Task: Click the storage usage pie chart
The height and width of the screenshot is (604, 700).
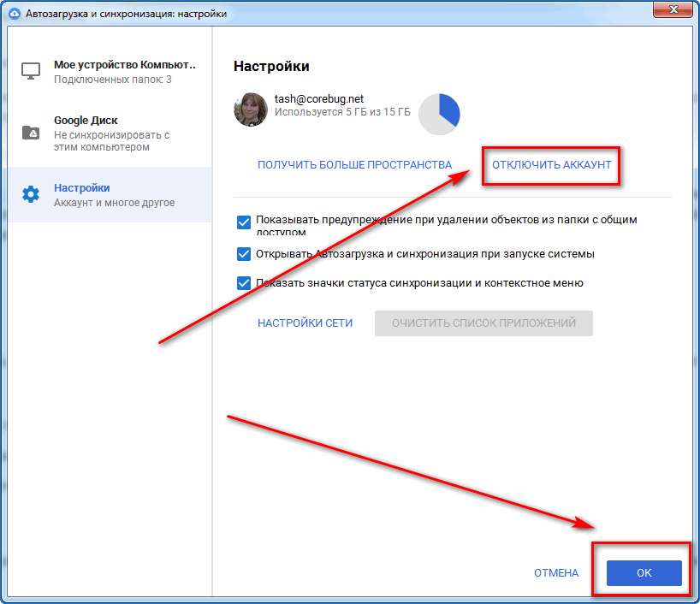Action: point(439,115)
